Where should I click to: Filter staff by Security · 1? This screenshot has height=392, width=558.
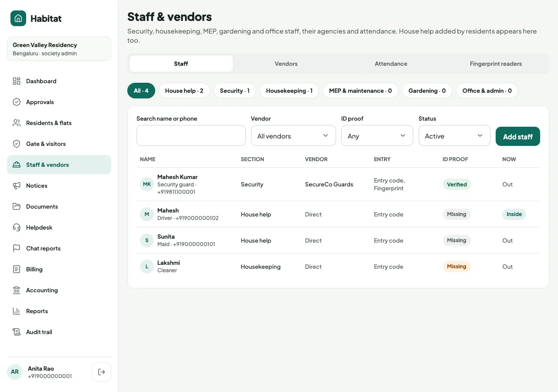pyautogui.click(x=235, y=91)
